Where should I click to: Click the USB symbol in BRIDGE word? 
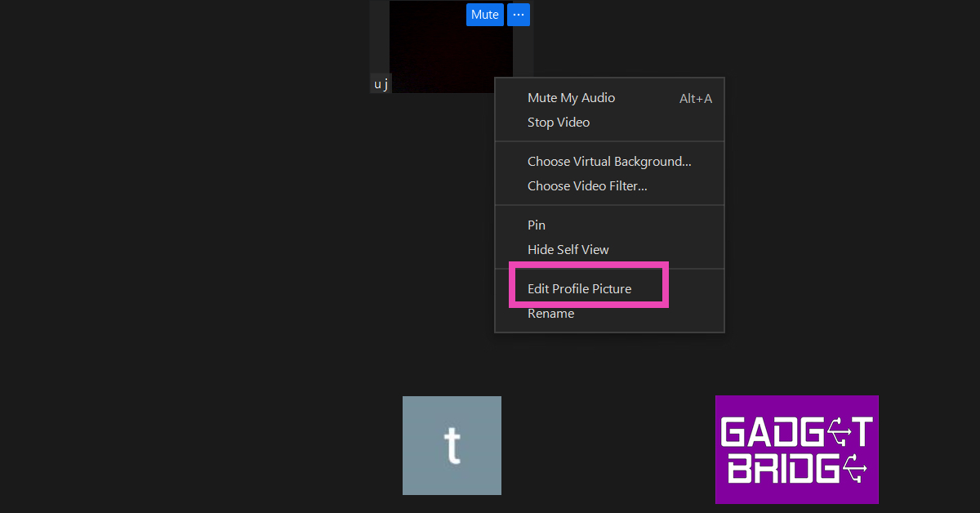[854, 468]
